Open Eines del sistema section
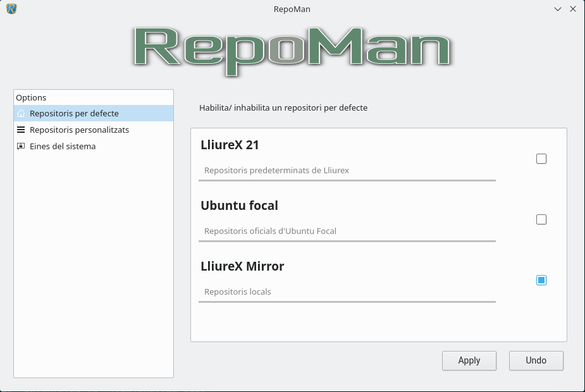Screen dimensions: 585x392 point(94,146)
